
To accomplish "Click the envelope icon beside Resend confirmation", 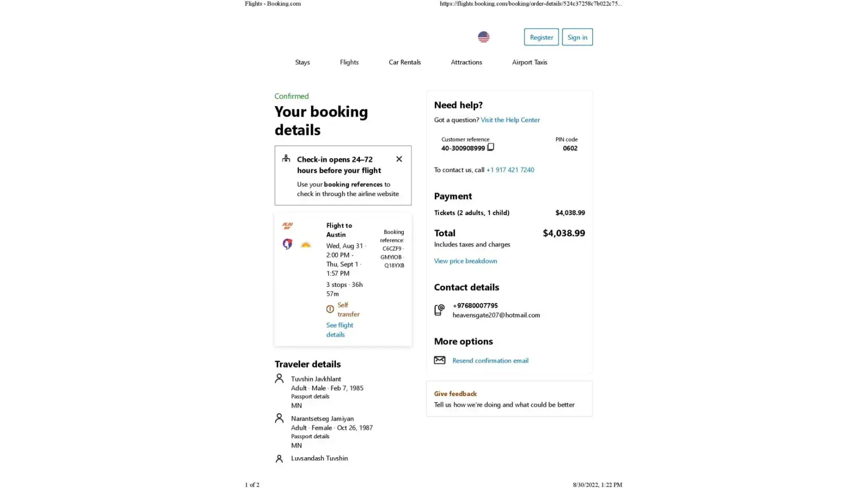I will [x=439, y=360].
